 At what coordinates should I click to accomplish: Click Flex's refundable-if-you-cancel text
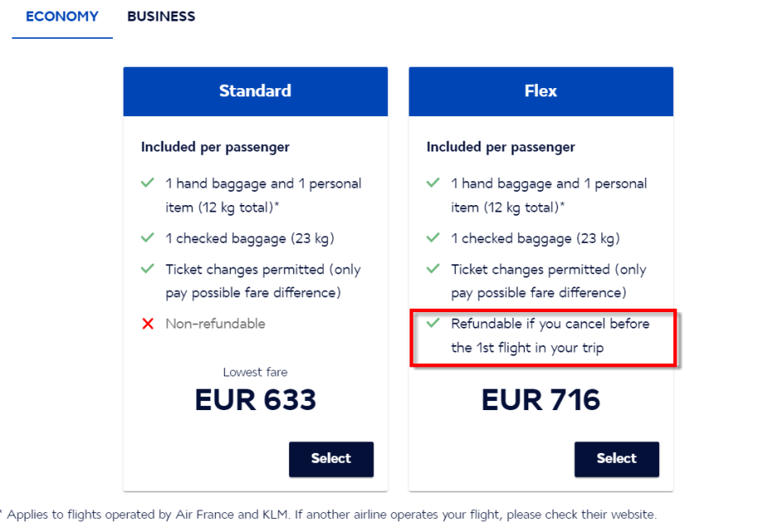pos(550,335)
